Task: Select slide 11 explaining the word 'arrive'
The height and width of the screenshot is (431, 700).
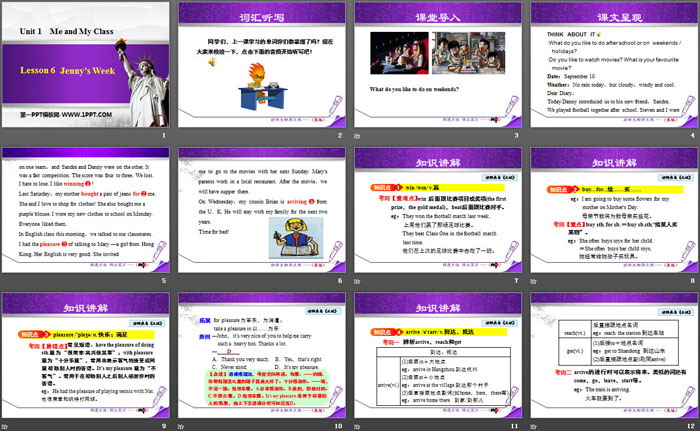Action: [x=438, y=356]
